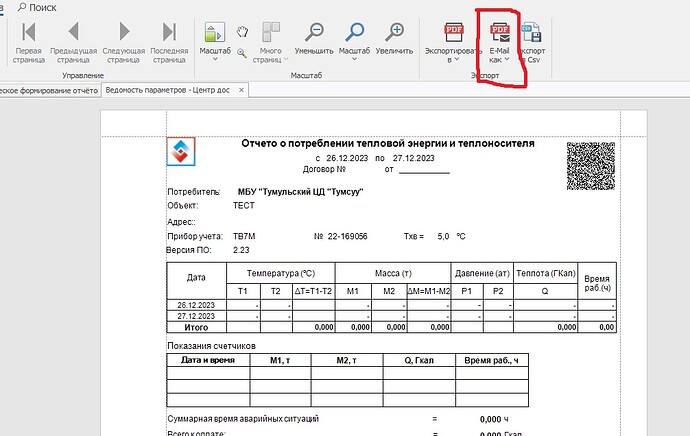The width and height of the screenshot is (690, 436).
Task: Click Увеличить zoom in
Action: point(394,39)
